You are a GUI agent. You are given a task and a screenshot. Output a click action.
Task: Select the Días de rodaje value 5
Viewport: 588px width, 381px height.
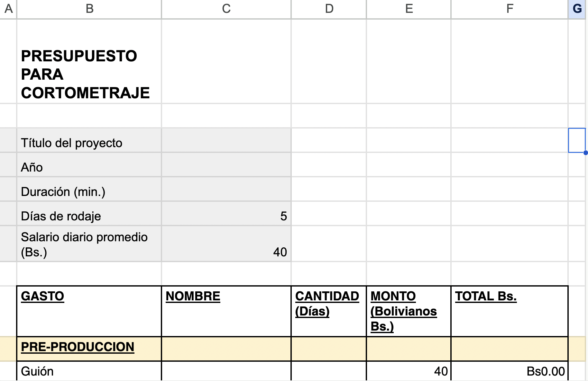tap(226, 214)
